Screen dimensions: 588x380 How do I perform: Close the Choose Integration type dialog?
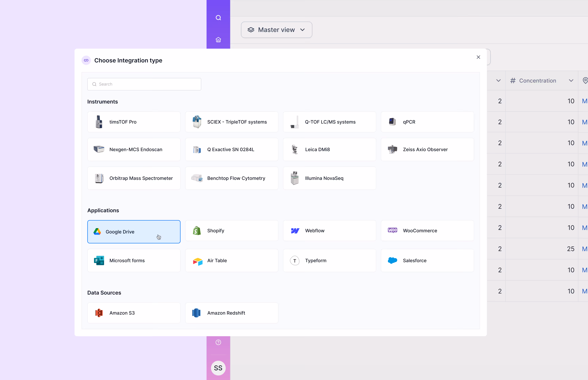point(478,57)
